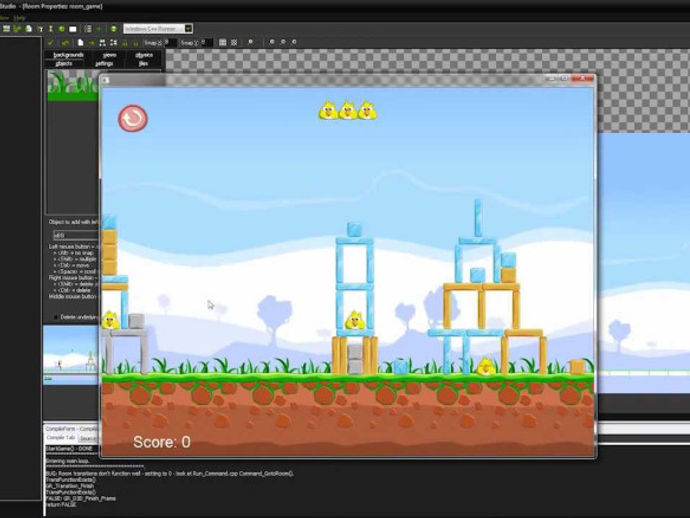Switch to the backgrounds tab

[69, 55]
